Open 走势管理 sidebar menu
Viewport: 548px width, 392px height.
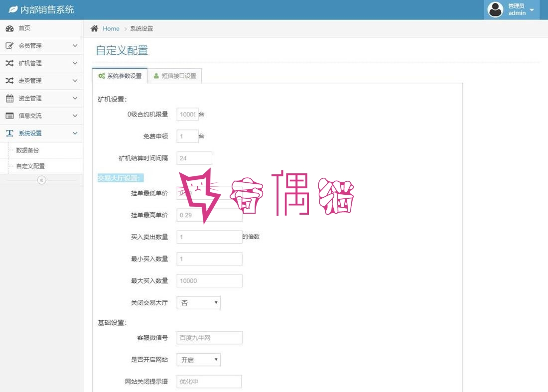41,81
